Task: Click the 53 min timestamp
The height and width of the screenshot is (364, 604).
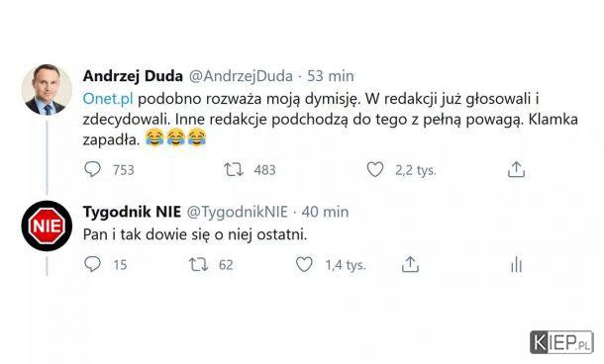Action: pyautogui.click(x=331, y=76)
